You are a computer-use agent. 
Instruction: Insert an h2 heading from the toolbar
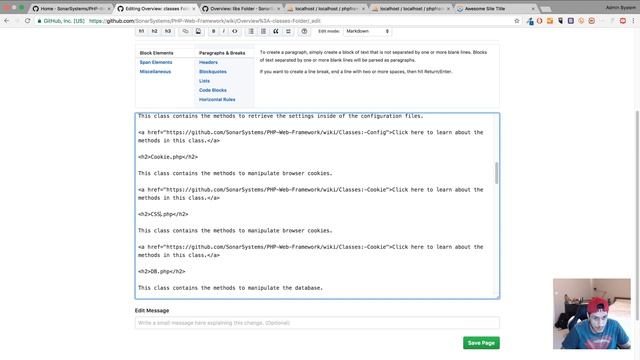tap(154, 31)
